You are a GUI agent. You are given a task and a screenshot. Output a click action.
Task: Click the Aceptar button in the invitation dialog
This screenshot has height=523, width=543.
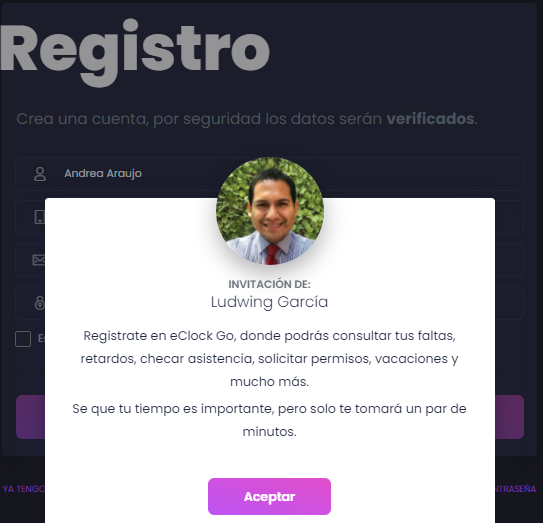click(269, 496)
